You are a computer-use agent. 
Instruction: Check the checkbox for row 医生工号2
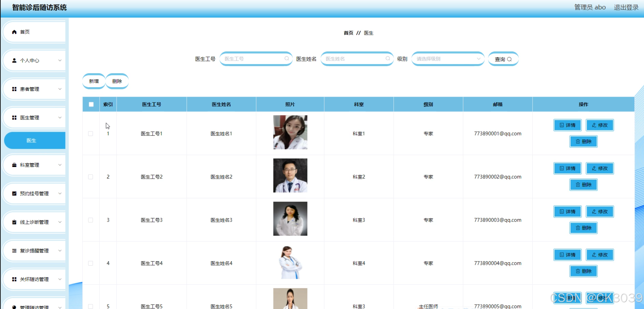91,177
